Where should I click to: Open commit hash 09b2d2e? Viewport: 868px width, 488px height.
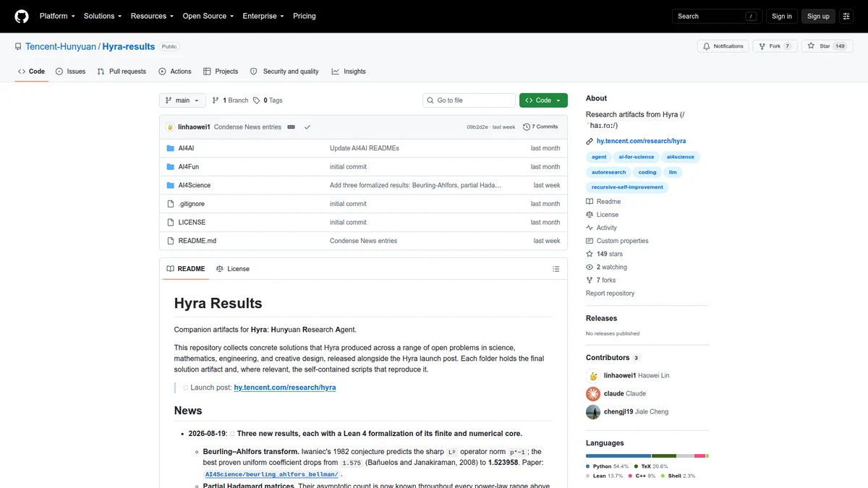(x=477, y=127)
